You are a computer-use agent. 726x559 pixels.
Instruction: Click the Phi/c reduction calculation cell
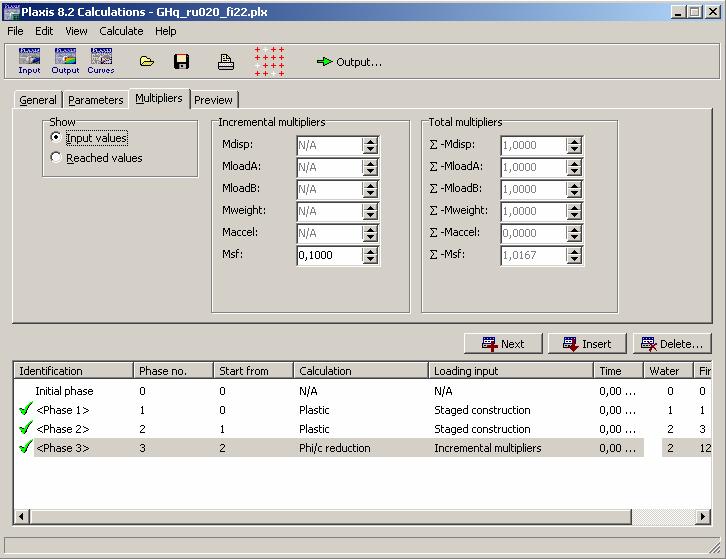tap(335, 448)
